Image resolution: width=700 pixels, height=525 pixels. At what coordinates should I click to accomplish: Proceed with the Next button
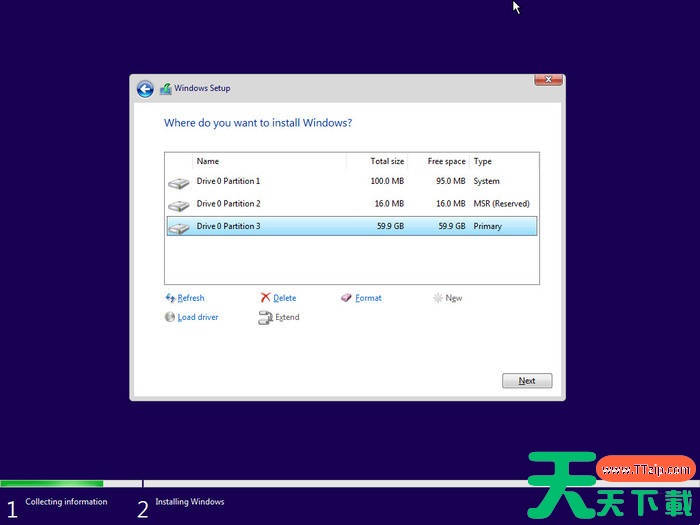pyautogui.click(x=527, y=381)
